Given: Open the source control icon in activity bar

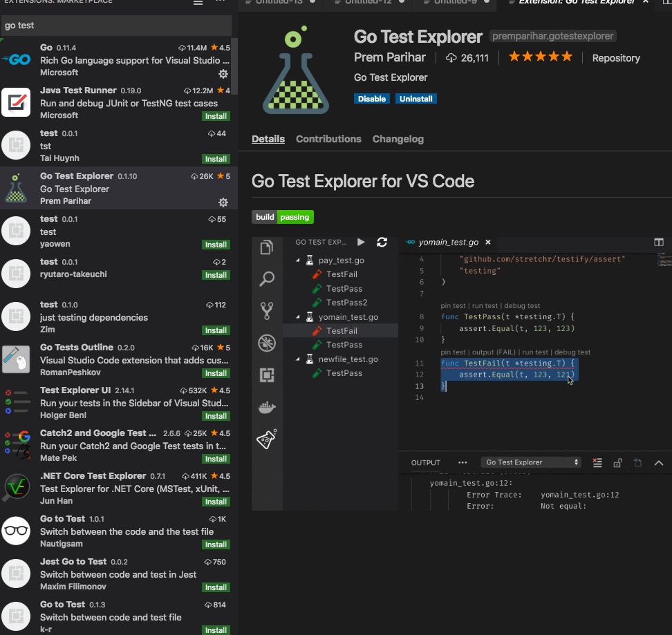Looking at the screenshot, I should 267,311.
